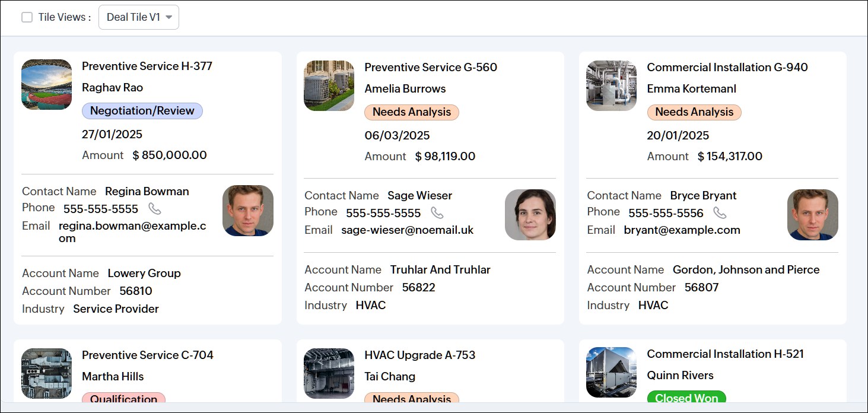868x413 pixels.
Task: Click Regina Bowman's phone number 555-555-5555
Action: tap(101, 209)
